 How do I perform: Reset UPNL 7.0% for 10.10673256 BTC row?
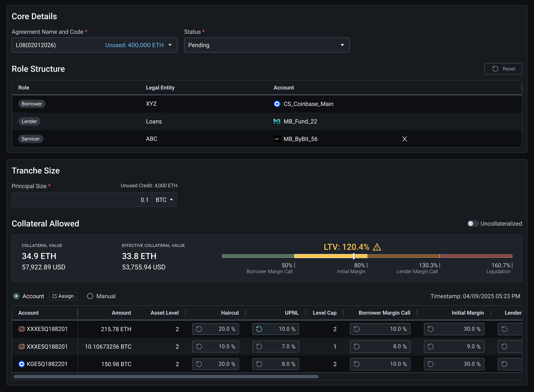[x=259, y=346]
